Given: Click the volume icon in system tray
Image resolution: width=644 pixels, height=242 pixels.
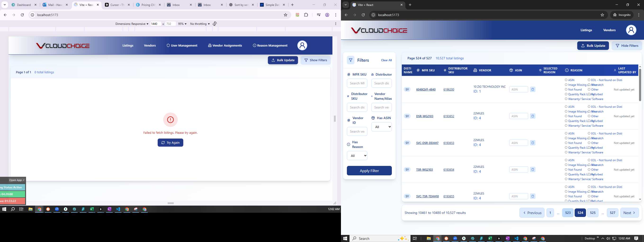Looking at the screenshot, I should [x=608, y=238].
